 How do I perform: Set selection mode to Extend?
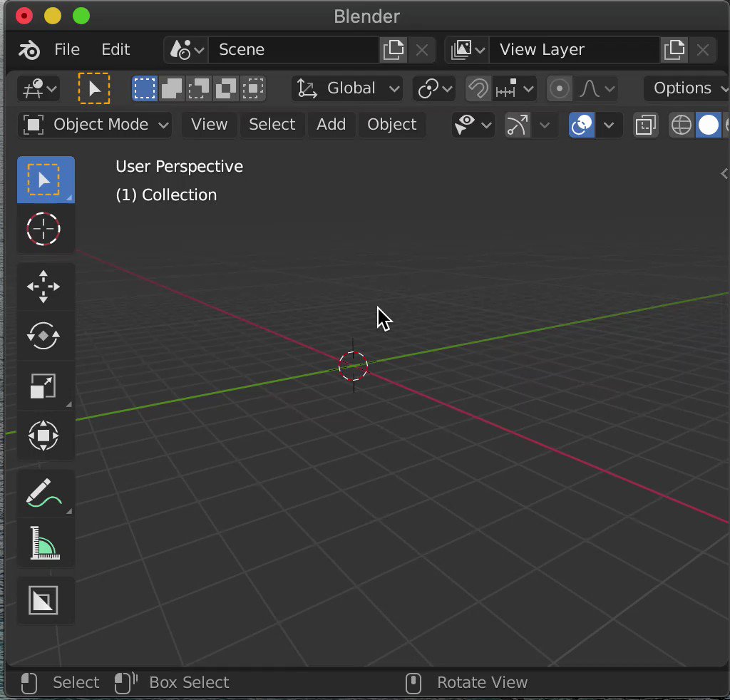(x=172, y=88)
